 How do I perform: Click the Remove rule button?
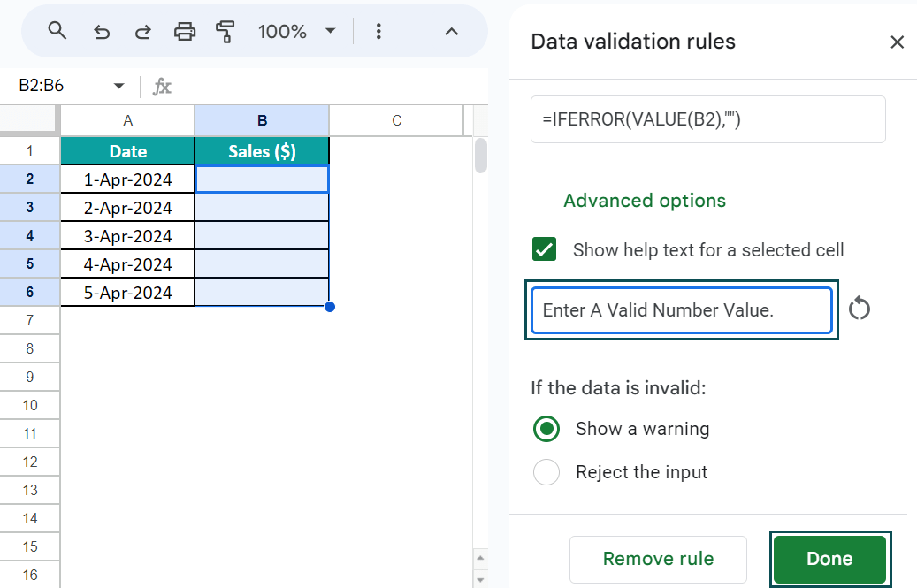tap(658, 559)
